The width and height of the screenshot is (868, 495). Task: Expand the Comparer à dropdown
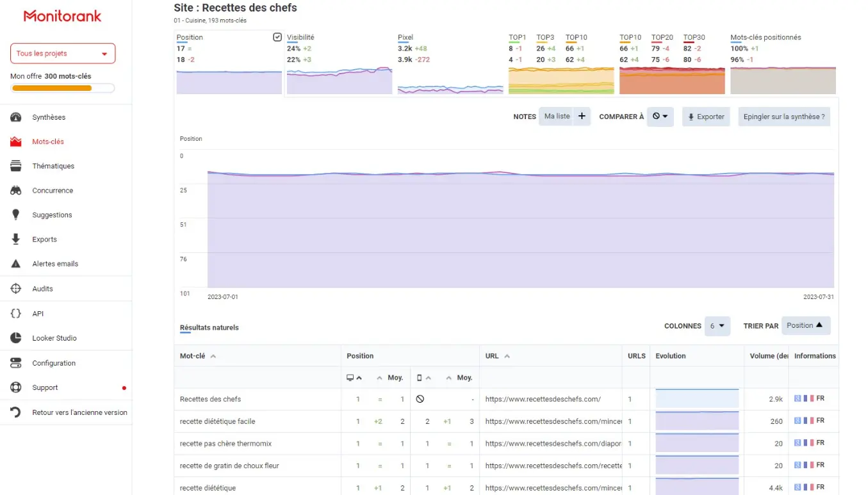point(660,117)
